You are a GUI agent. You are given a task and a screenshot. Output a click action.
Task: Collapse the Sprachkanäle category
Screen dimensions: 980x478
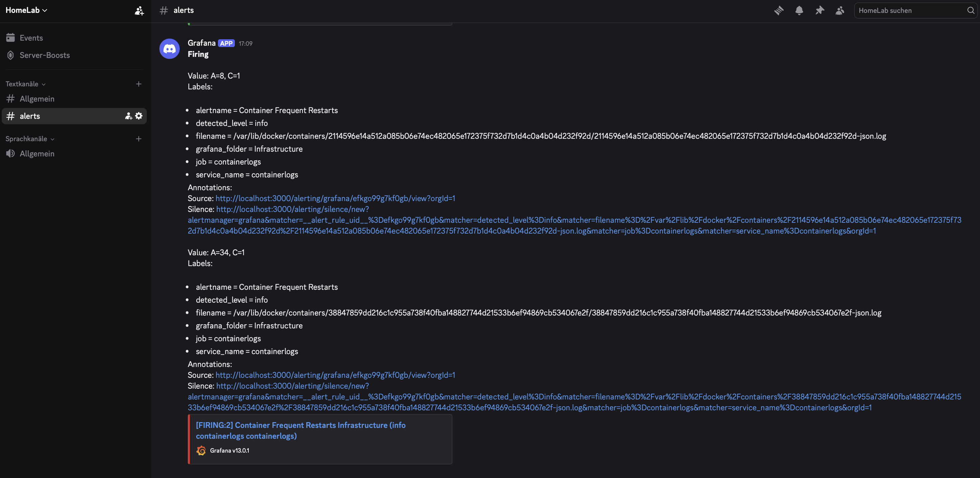pos(30,138)
